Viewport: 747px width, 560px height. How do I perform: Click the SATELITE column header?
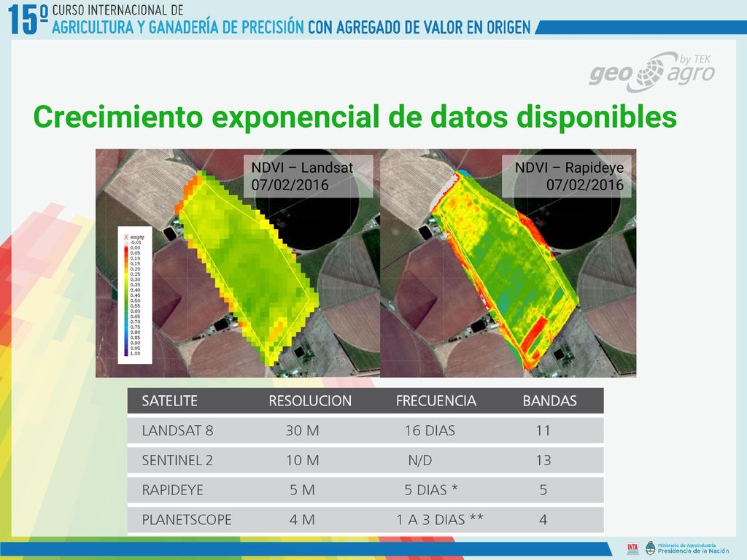169,401
